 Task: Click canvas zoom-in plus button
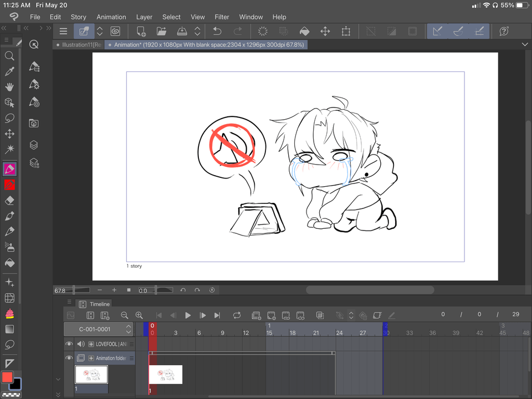point(114,290)
